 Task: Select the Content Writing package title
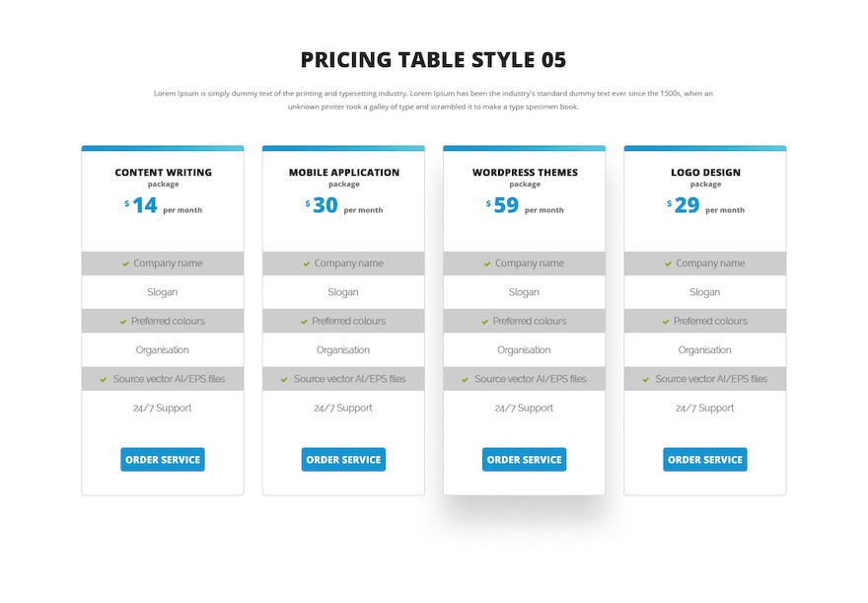164,172
